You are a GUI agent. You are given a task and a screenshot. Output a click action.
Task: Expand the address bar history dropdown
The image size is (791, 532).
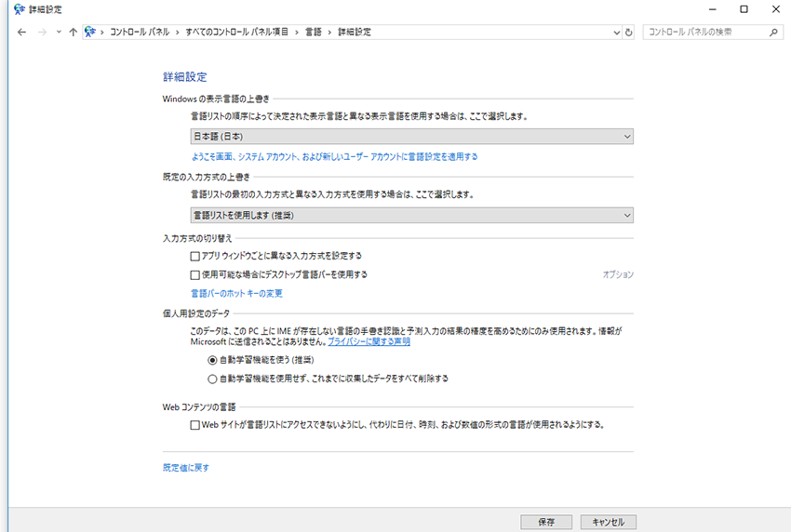(x=616, y=32)
